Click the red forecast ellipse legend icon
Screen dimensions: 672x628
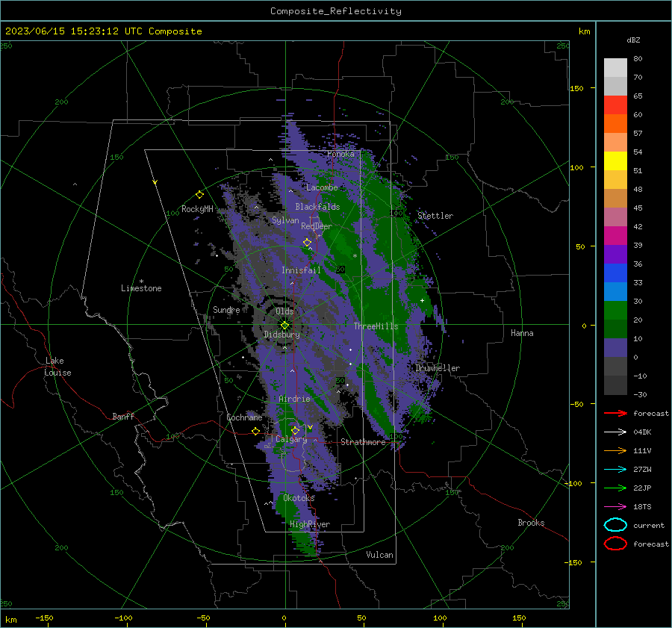pyautogui.click(x=615, y=544)
